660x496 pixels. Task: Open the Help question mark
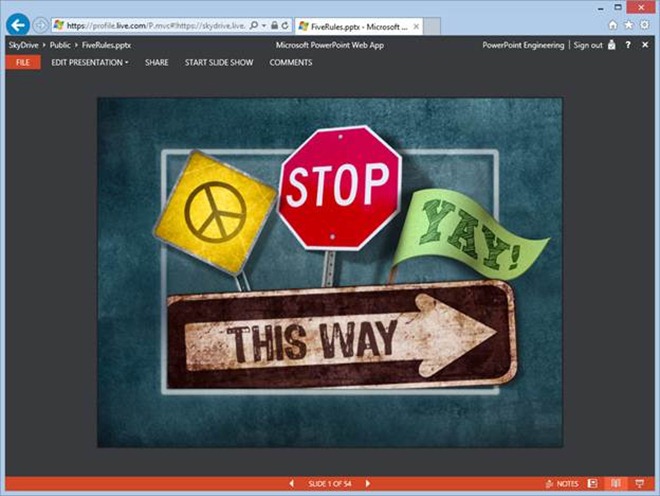tap(628, 45)
